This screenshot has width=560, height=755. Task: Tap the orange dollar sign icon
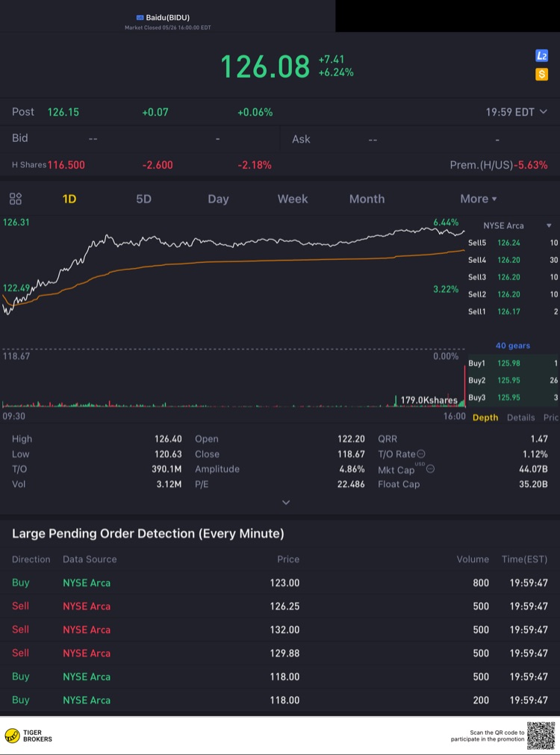[x=541, y=74]
